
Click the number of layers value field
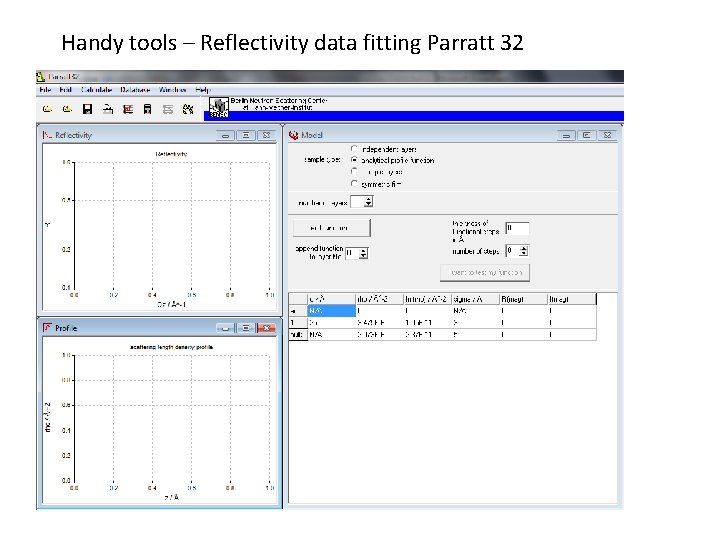(x=357, y=202)
